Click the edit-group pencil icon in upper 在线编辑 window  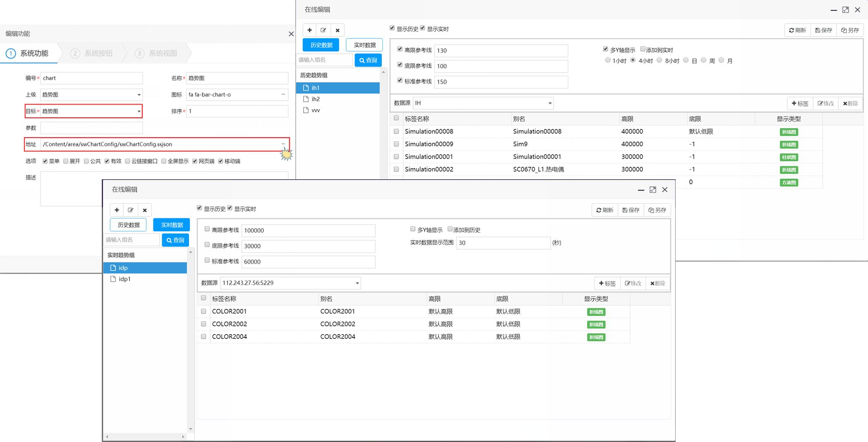coord(323,30)
